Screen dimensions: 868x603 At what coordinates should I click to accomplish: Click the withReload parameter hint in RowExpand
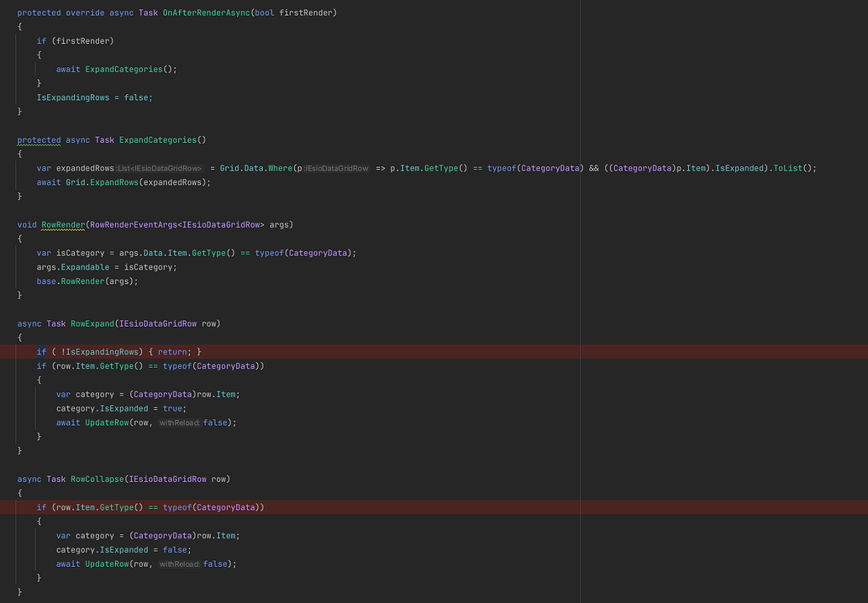coord(179,422)
